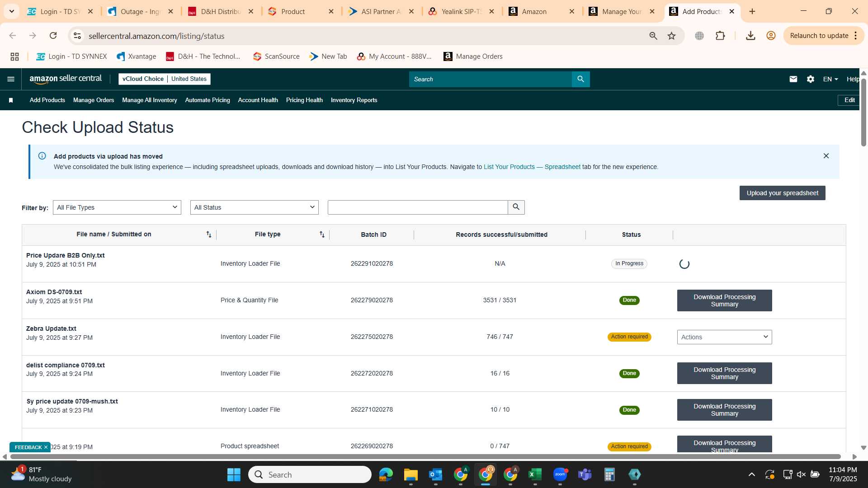Click the Amazon Seller Central logo
The image size is (868, 488).
[66, 79]
